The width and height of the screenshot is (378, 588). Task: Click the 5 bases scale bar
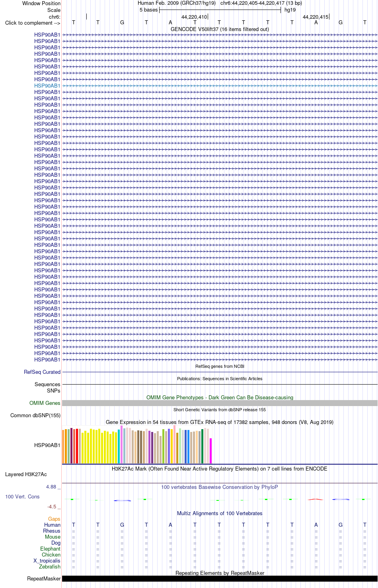(x=220, y=10)
